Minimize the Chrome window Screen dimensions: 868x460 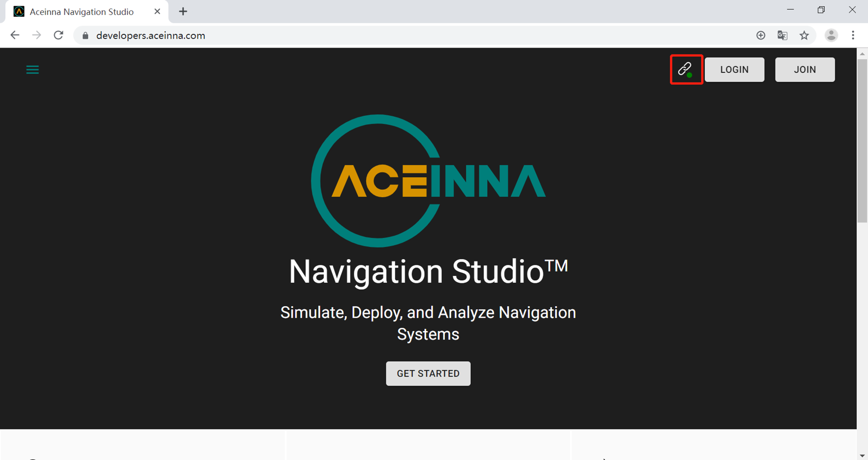pyautogui.click(x=790, y=10)
